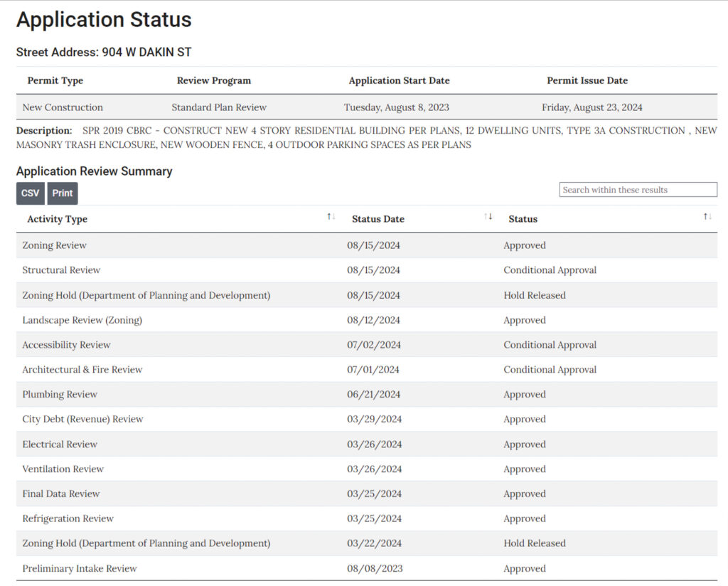This screenshot has height=586, width=728.
Task: Click the Permit Issue Date header
Action: (x=587, y=80)
